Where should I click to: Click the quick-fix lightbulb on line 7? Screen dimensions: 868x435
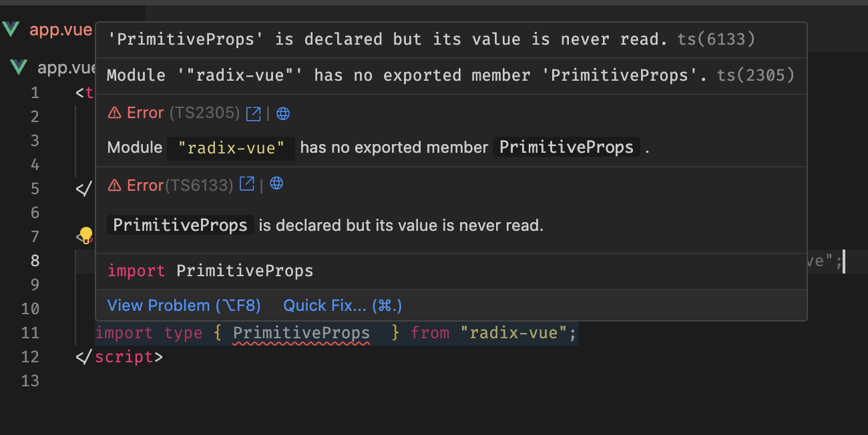85,236
